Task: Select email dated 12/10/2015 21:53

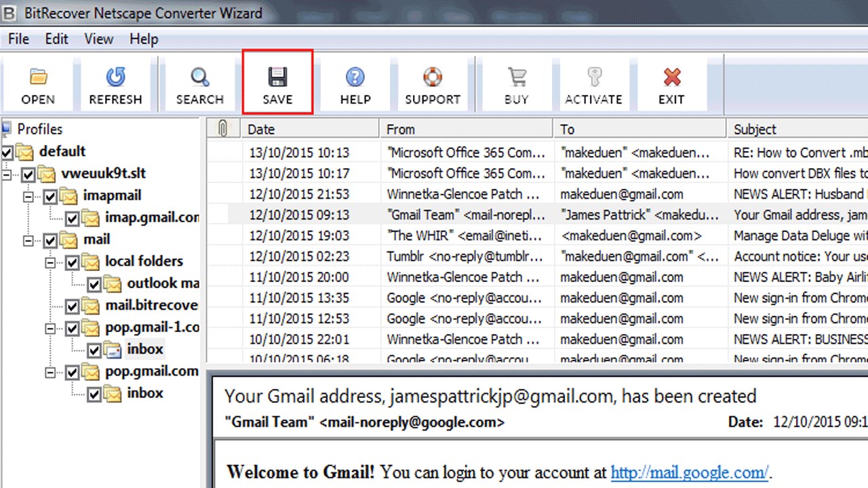Action: [537, 194]
